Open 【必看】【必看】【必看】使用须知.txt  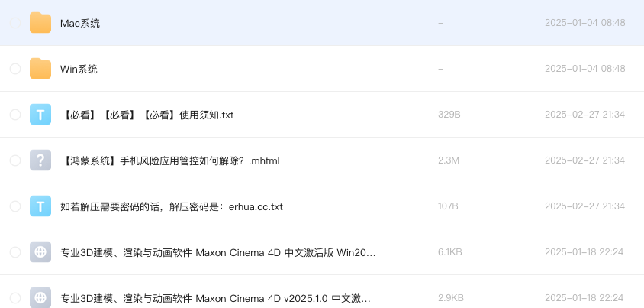click(147, 115)
